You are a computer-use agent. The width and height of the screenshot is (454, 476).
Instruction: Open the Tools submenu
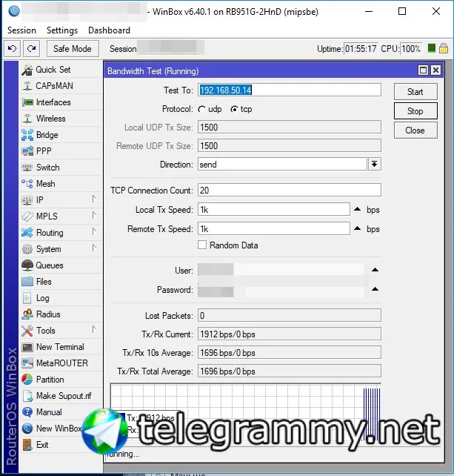pos(60,331)
